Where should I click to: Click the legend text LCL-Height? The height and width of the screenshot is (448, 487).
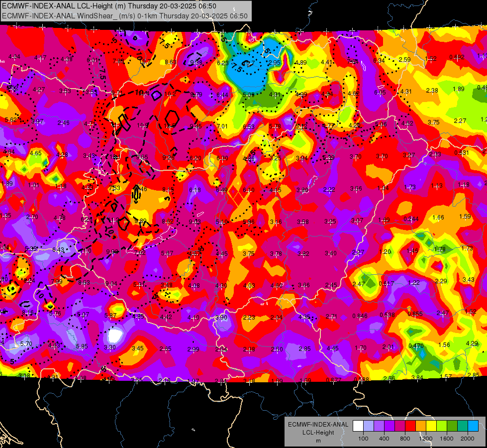point(318,433)
